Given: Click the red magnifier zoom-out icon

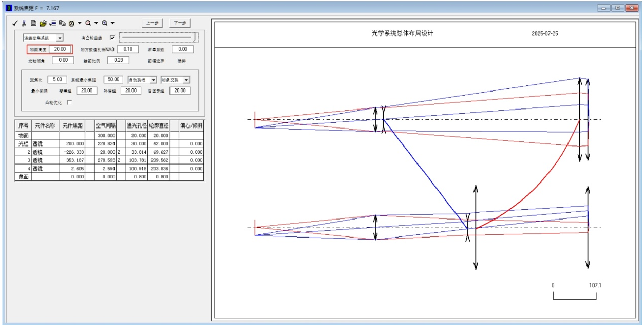Looking at the screenshot, I should (x=88, y=23).
